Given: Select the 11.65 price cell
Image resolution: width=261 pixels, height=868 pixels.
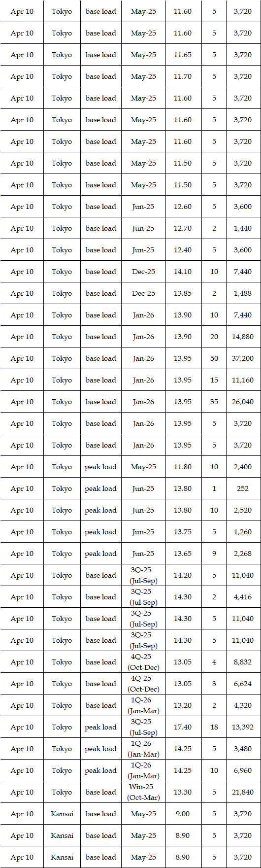Looking at the screenshot, I should coord(183,55).
